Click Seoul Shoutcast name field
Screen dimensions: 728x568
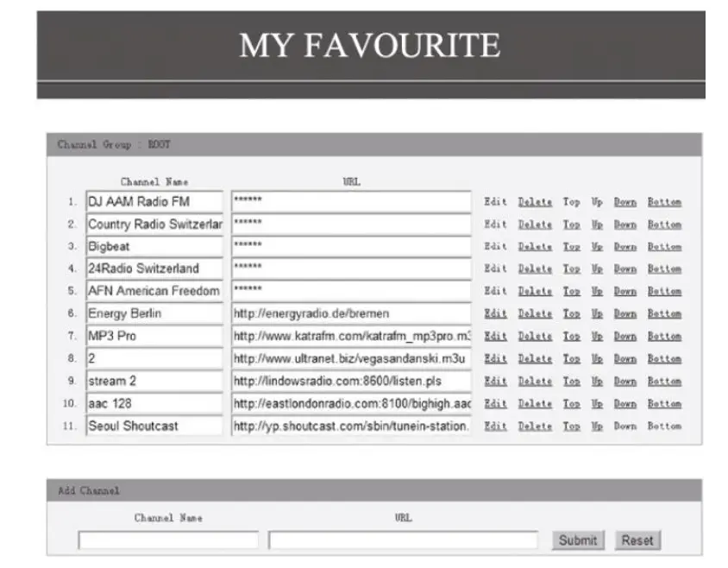pyautogui.click(x=154, y=426)
